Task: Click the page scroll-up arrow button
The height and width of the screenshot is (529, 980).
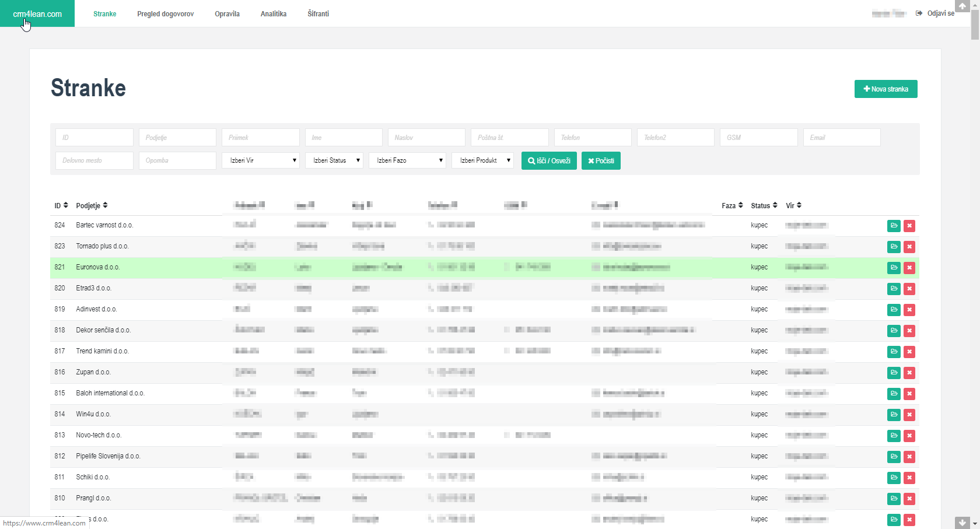Action: tap(963, 6)
